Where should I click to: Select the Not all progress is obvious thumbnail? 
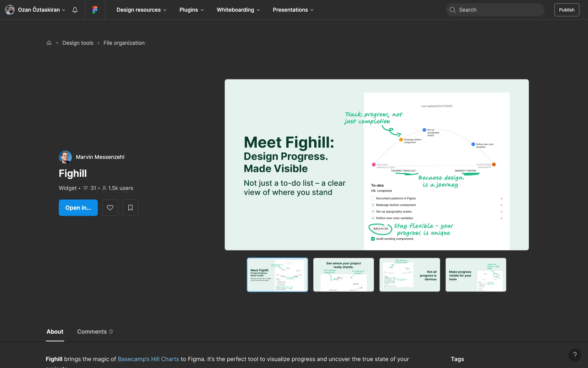(x=410, y=275)
